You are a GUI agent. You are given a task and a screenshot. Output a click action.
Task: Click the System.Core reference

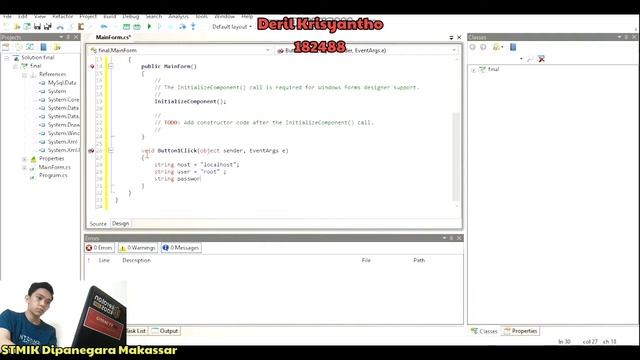63,100
